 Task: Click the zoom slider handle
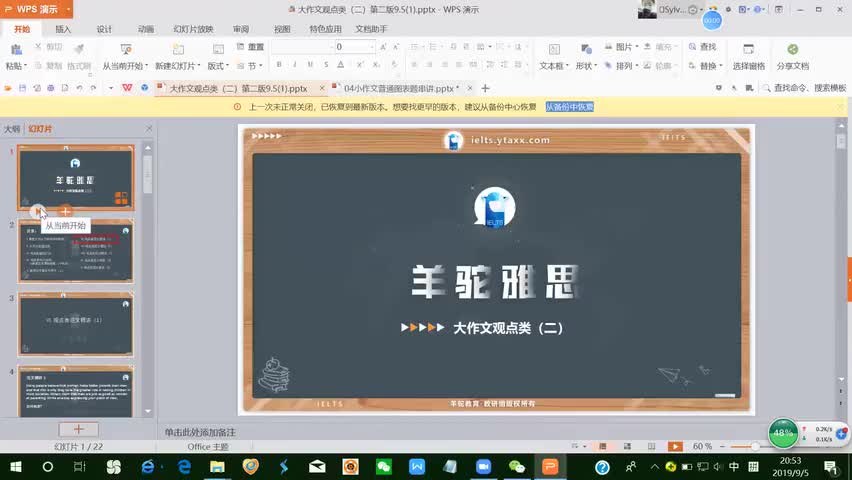(755, 446)
